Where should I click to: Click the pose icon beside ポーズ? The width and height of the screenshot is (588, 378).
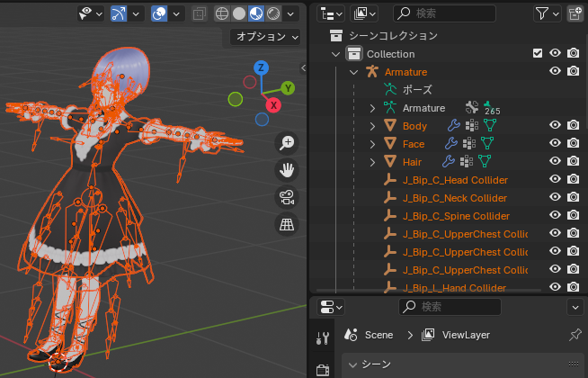pyautogui.click(x=390, y=89)
